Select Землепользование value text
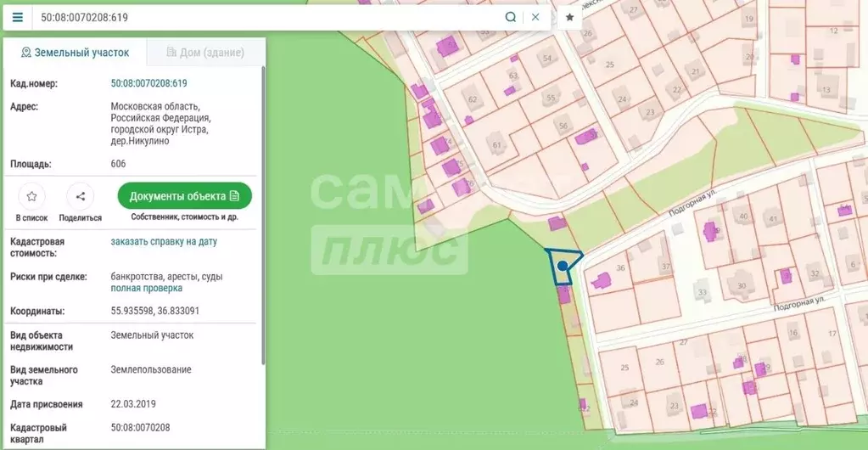 [x=151, y=369]
